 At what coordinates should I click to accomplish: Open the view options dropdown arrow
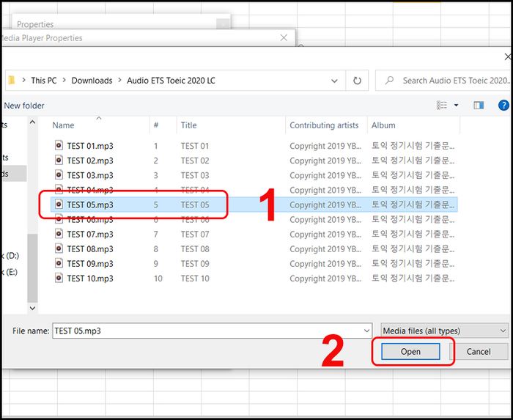click(456, 106)
